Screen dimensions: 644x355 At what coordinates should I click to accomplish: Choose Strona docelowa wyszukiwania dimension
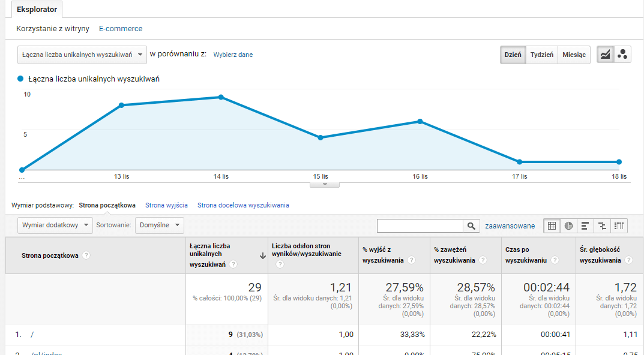coord(243,205)
